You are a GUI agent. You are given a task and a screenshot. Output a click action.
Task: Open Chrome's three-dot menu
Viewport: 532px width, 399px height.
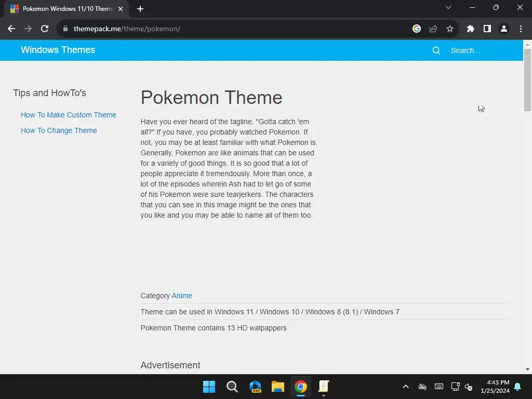click(x=521, y=29)
